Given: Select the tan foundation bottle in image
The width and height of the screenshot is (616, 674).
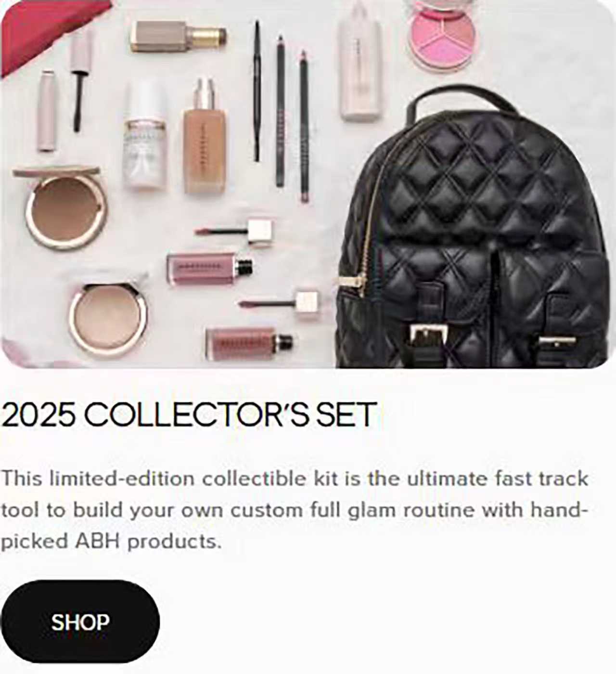Looking at the screenshot, I should pyautogui.click(x=205, y=137).
